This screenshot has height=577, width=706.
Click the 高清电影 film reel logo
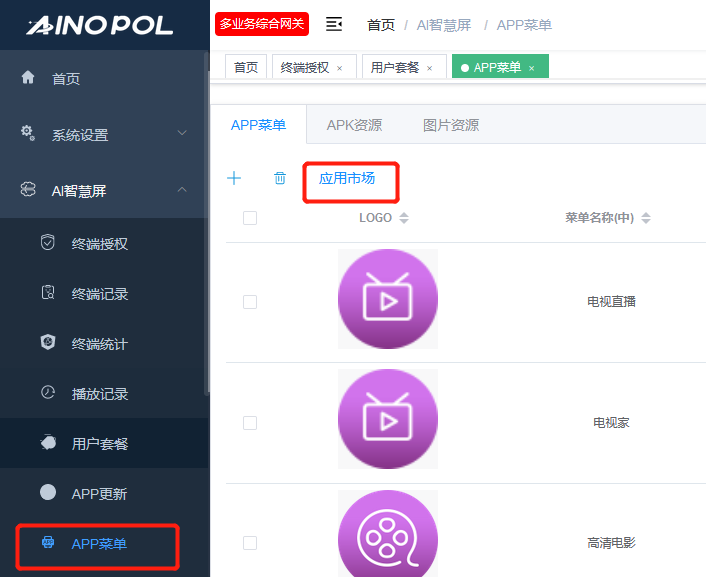(x=388, y=537)
